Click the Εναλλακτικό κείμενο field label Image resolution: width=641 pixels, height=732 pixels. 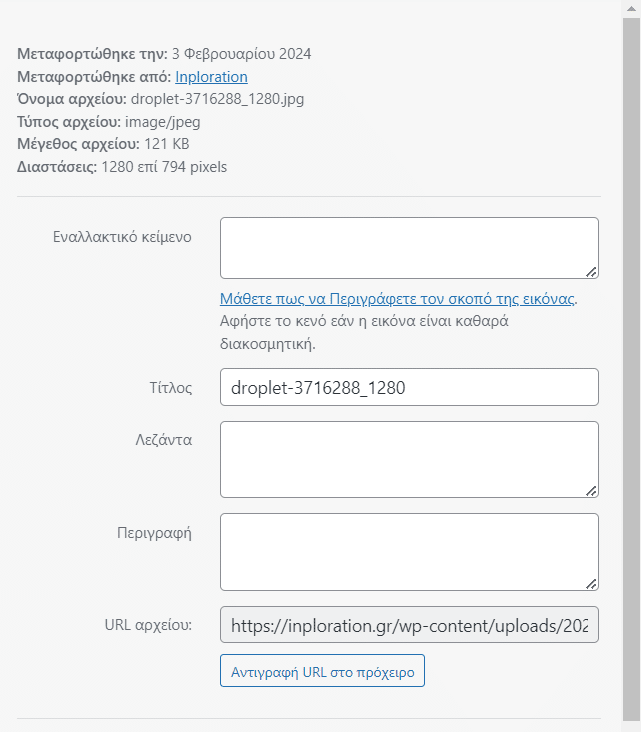[x=122, y=237]
